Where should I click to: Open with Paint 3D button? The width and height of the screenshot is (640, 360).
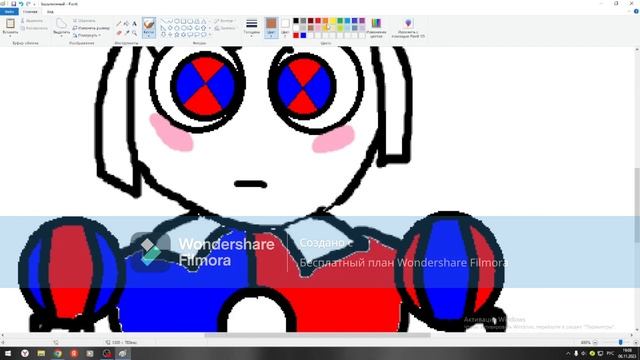coord(408,28)
